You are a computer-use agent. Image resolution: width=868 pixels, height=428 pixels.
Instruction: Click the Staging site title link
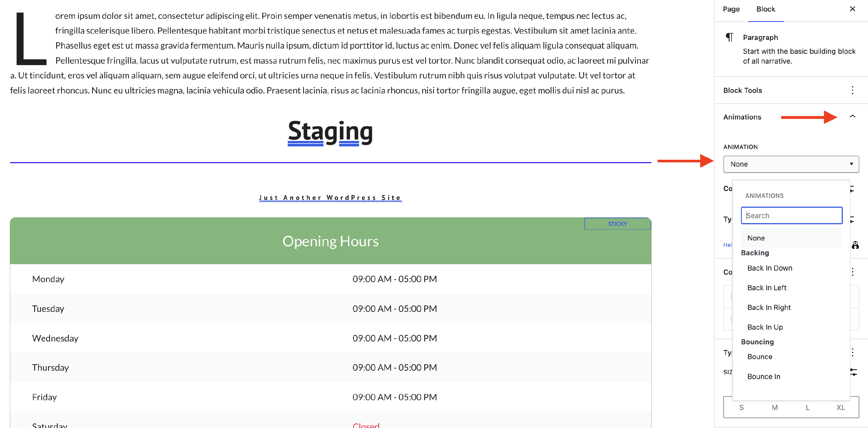[x=330, y=132]
